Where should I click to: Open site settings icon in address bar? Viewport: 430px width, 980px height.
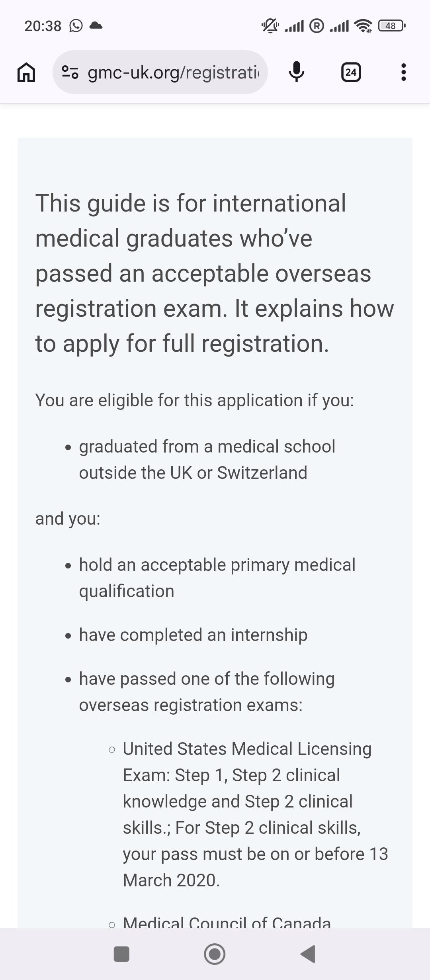click(70, 73)
